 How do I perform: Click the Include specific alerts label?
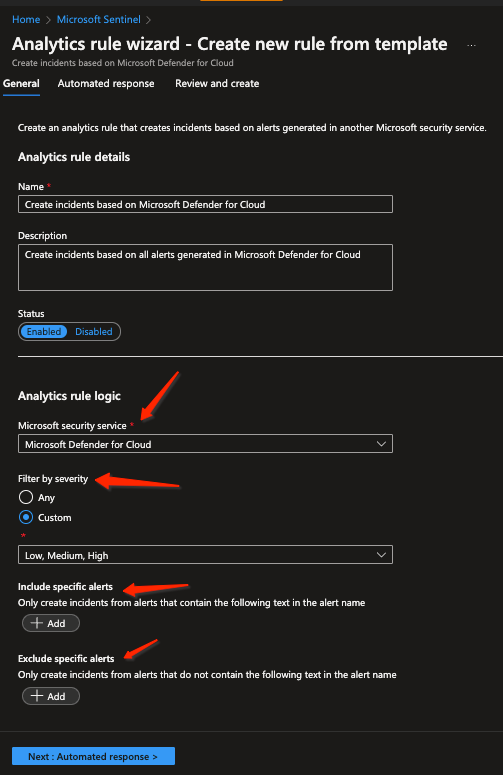point(65,587)
